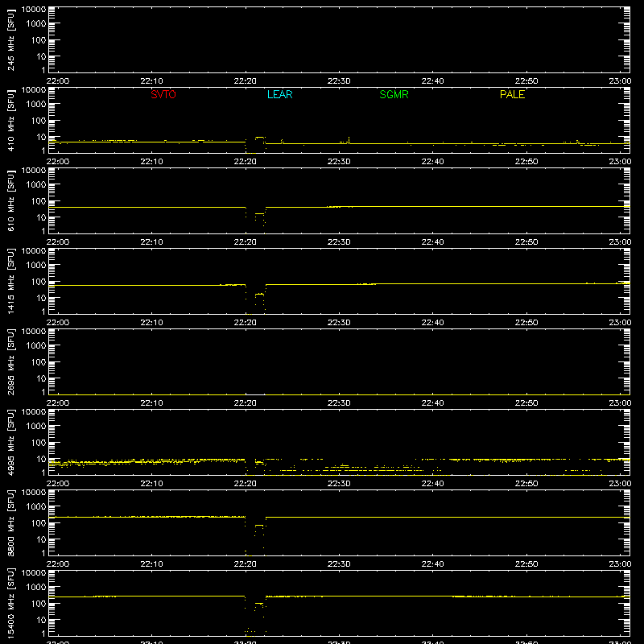Viewport: 644px width, 644px height.
Task: Click 23:00 time label below 8800 MHz panel
Action: (620, 564)
